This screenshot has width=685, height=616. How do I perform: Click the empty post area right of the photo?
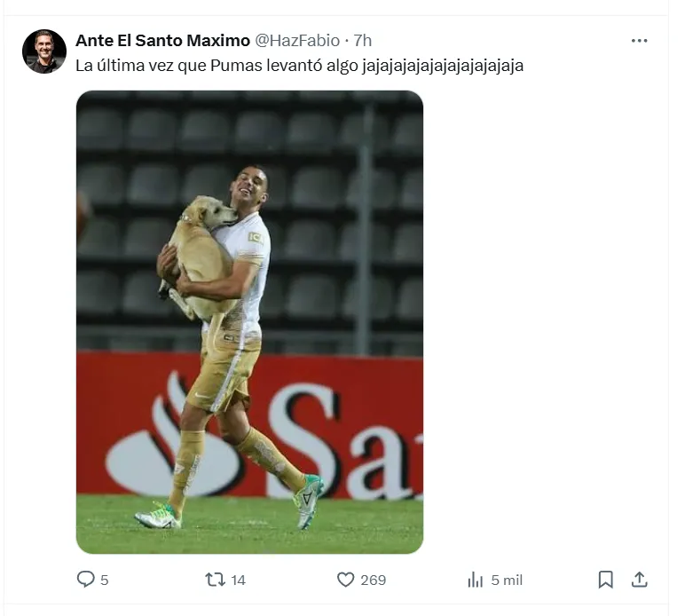click(x=541, y=320)
